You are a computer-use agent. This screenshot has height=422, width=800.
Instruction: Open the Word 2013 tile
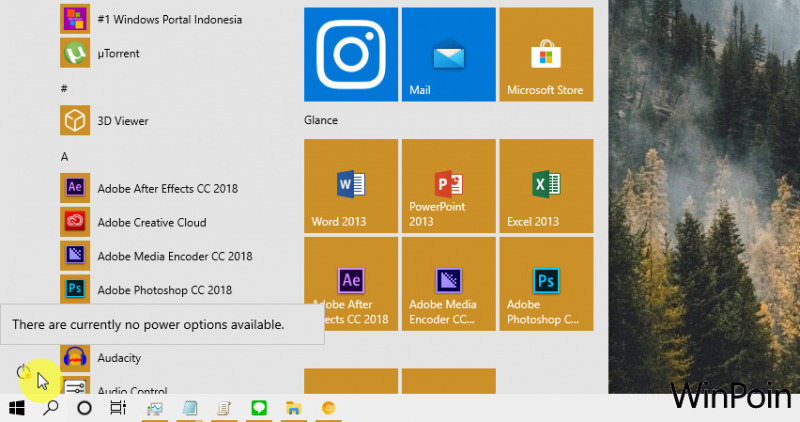[x=351, y=186]
